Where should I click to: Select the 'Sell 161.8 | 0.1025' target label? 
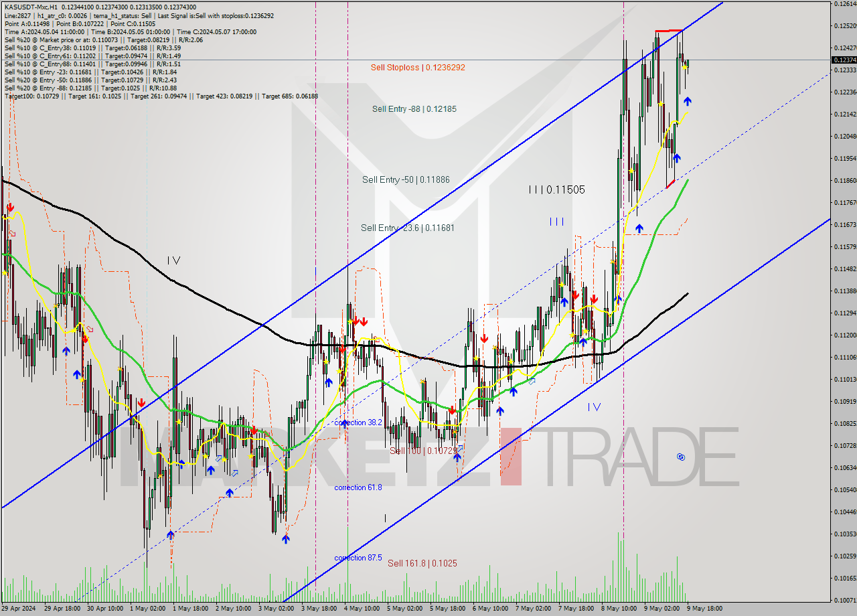click(x=422, y=564)
